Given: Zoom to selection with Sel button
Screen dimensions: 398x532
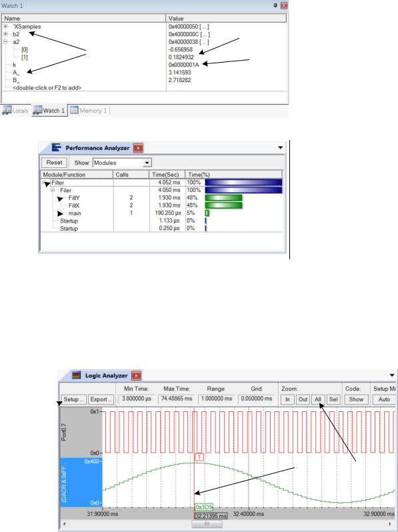Looking at the screenshot, I should click(x=333, y=399).
